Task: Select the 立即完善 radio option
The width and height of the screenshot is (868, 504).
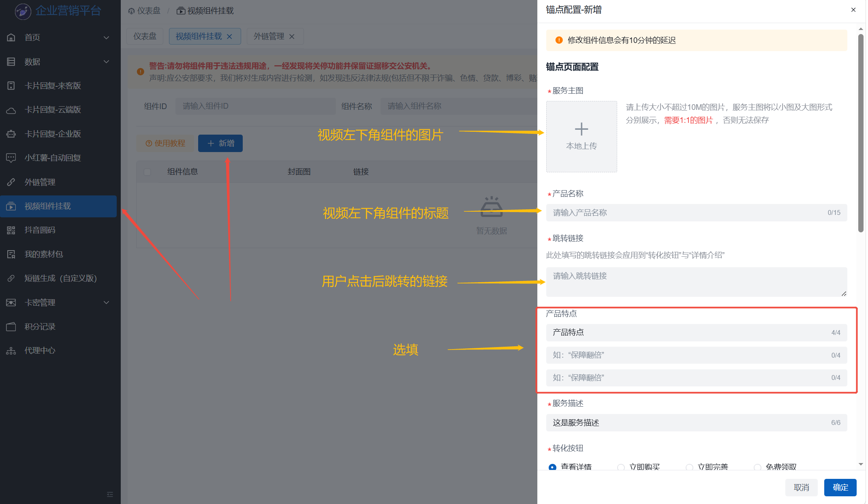Action: (x=689, y=467)
